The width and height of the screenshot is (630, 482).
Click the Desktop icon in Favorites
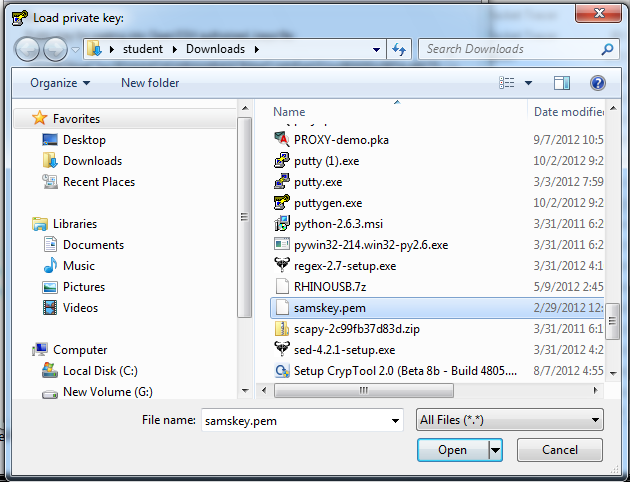click(50, 139)
